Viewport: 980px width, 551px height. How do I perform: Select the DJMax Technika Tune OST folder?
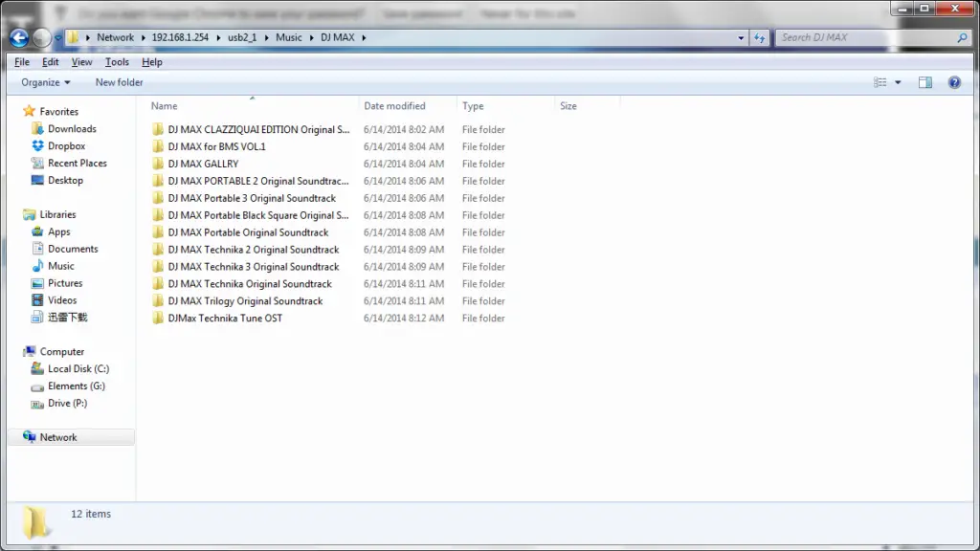tap(225, 318)
